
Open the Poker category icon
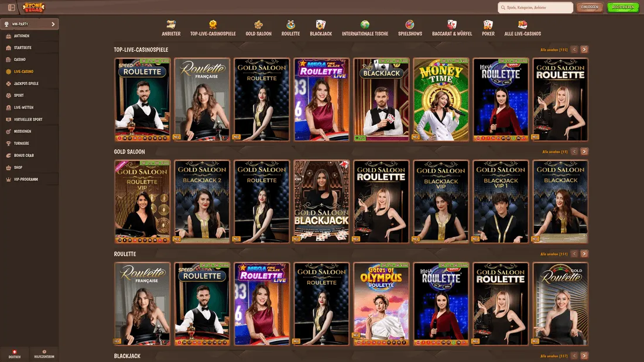click(x=488, y=25)
